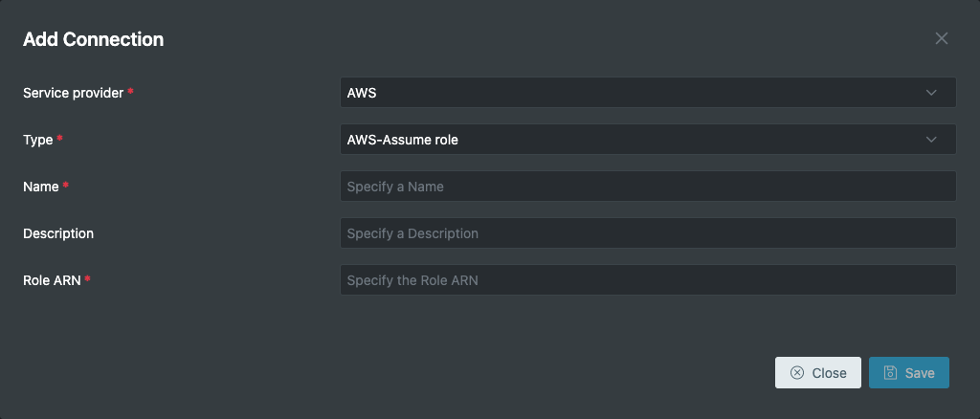Click the Add Connection dialog title
Image resolution: width=980 pixels, height=419 pixels.
93,39
